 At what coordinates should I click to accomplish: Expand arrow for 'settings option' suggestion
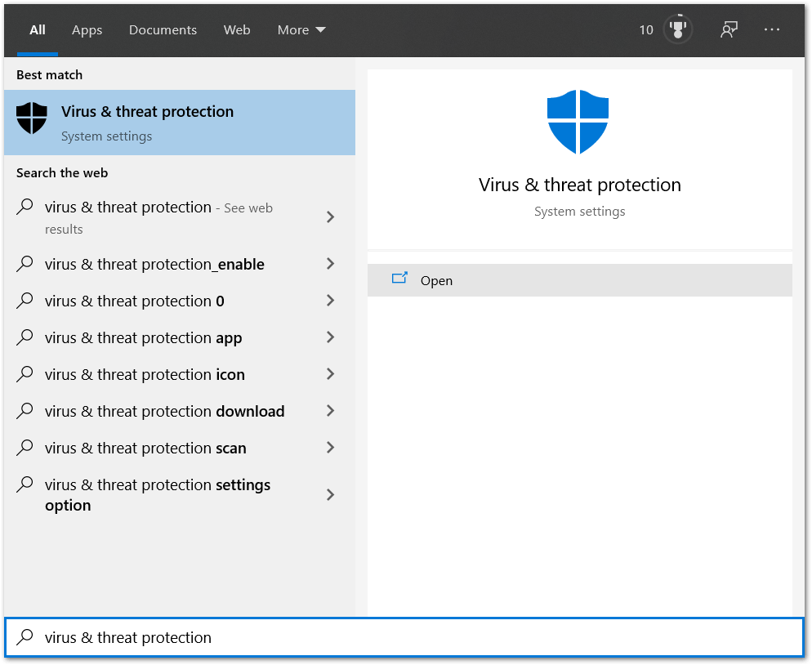(330, 494)
